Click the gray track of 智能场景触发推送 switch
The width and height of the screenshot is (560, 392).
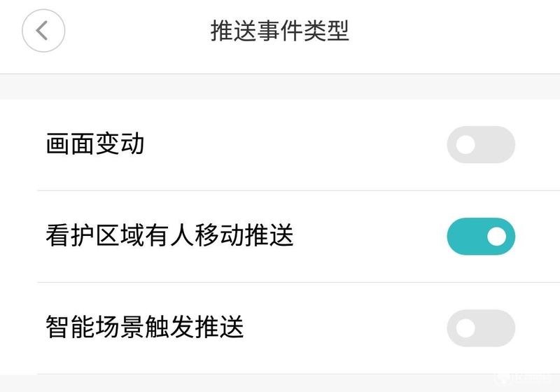click(496, 328)
